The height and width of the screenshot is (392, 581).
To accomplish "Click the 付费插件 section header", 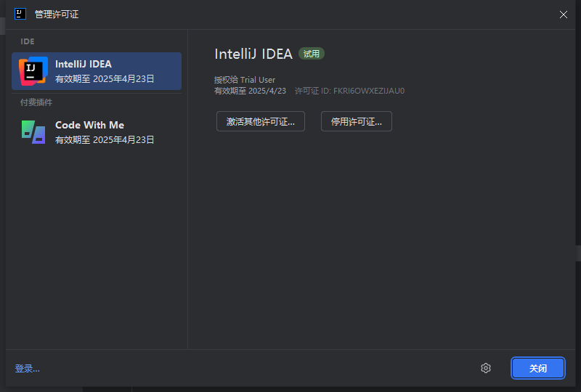I will pyautogui.click(x=36, y=102).
